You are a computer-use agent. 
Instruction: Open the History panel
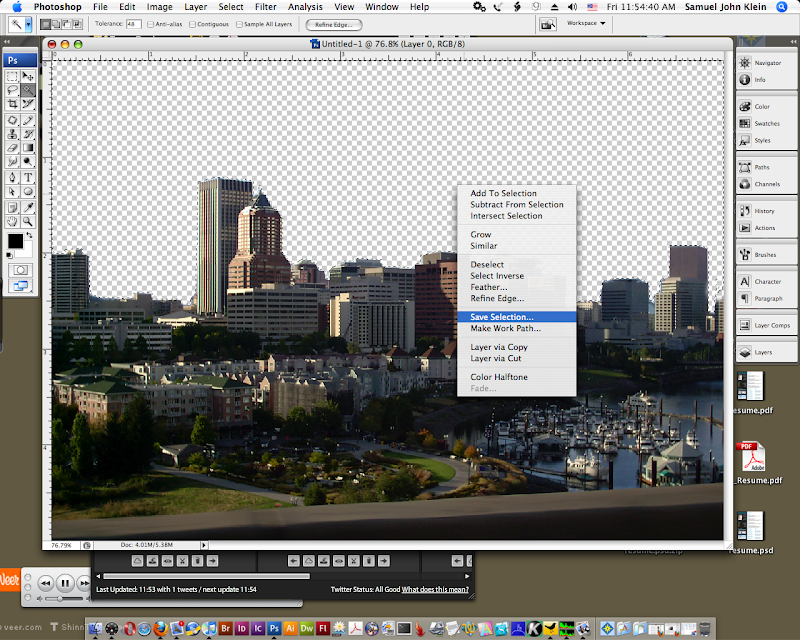point(764,211)
